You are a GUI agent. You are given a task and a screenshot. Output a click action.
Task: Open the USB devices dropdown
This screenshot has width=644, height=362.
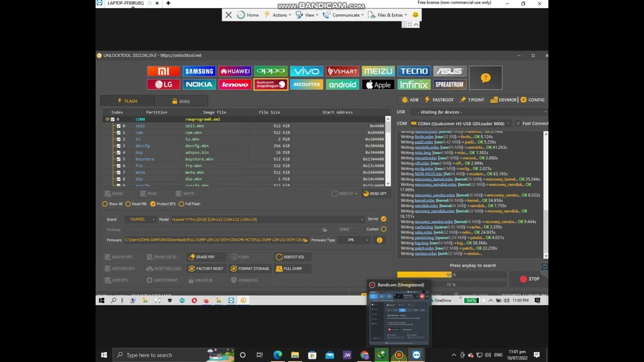click(480, 112)
